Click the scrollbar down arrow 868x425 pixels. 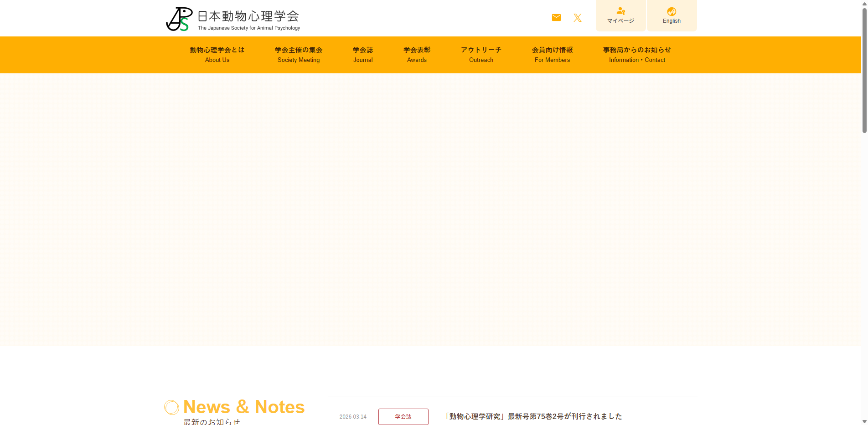pyautogui.click(x=864, y=421)
